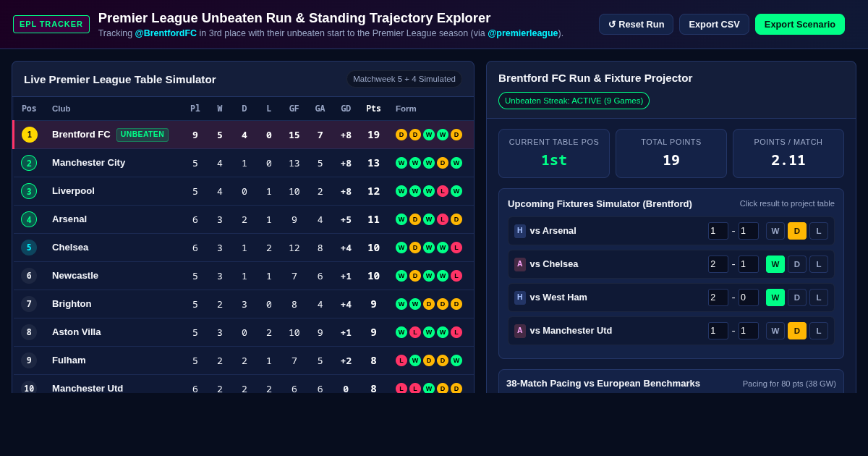This screenshot has width=868, height=456.
Task: Click the UNBEATEN tag beside Brentford FC
Action: coord(142,135)
